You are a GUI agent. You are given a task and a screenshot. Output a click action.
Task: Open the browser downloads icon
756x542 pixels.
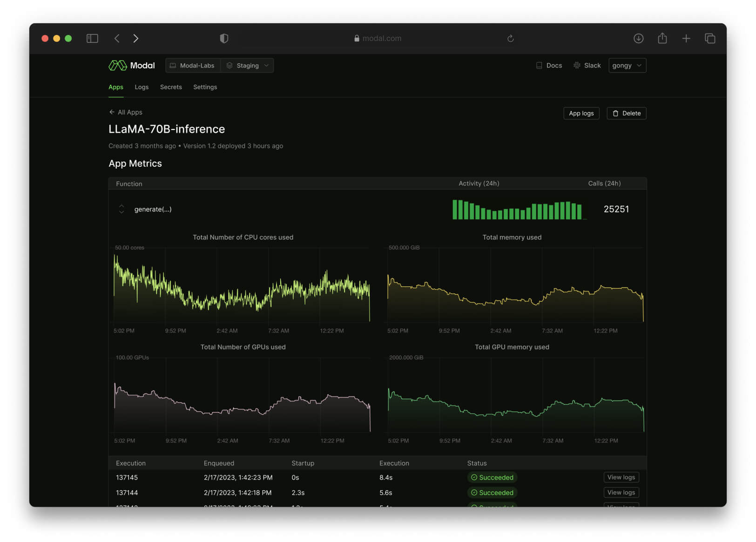tap(638, 38)
